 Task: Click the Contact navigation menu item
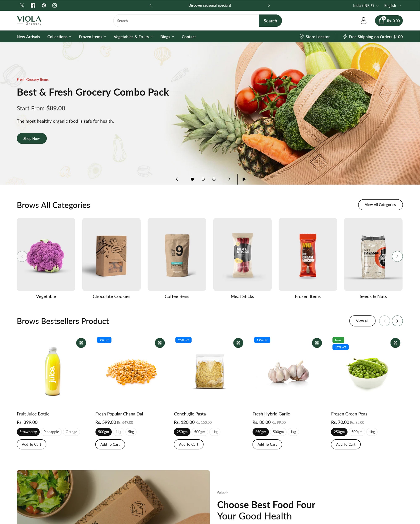pos(189,36)
